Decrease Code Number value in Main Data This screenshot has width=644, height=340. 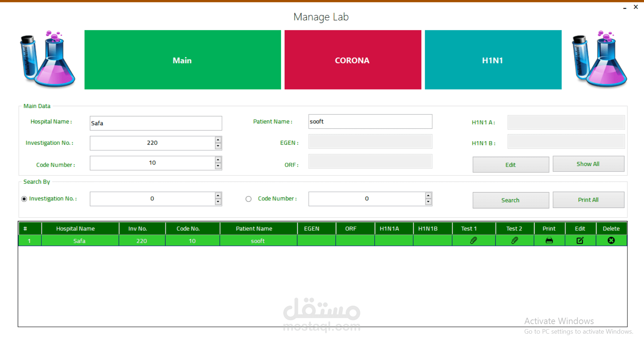[218, 166]
